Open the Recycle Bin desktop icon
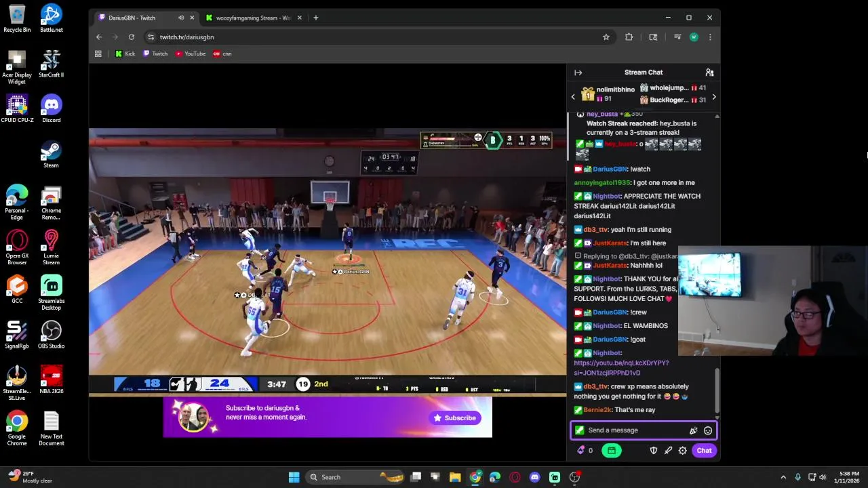This screenshot has width=868, height=488. (x=17, y=18)
